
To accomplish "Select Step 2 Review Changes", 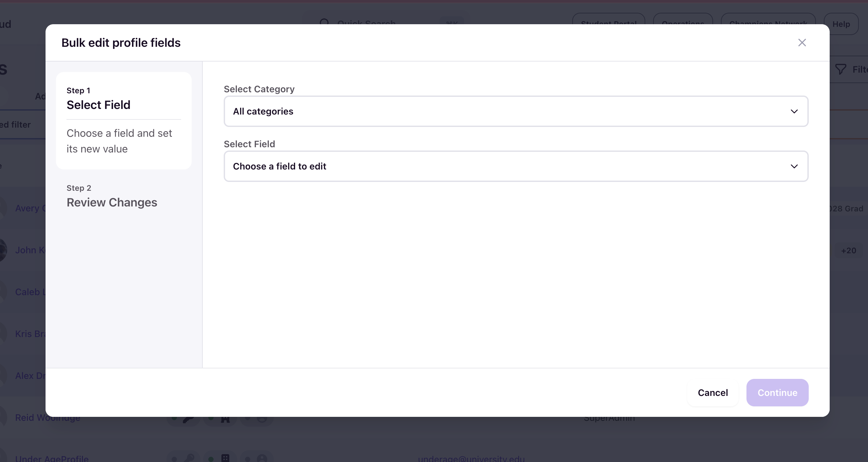I will pos(112,197).
